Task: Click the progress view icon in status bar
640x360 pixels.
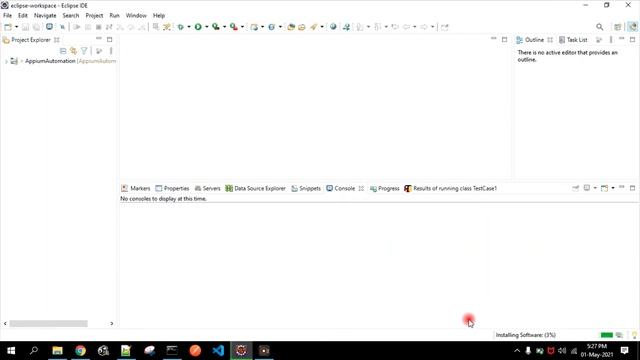Action: pyautogui.click(x=619, y=335)
